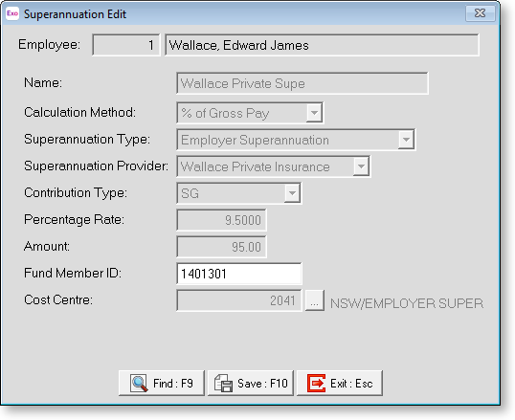
Task: Close the Superannuation Edit window
Action: [480, 13]
